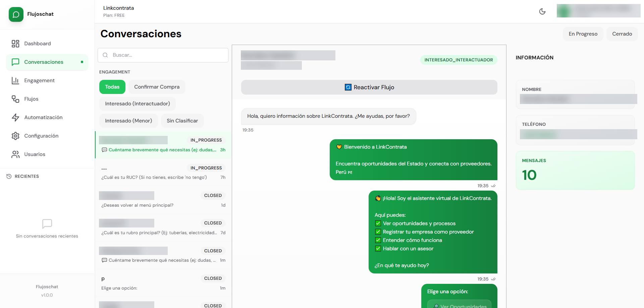This screenshot has height=308, width=644.
Task: Open Configuración settings page
Action: point(47,136)
